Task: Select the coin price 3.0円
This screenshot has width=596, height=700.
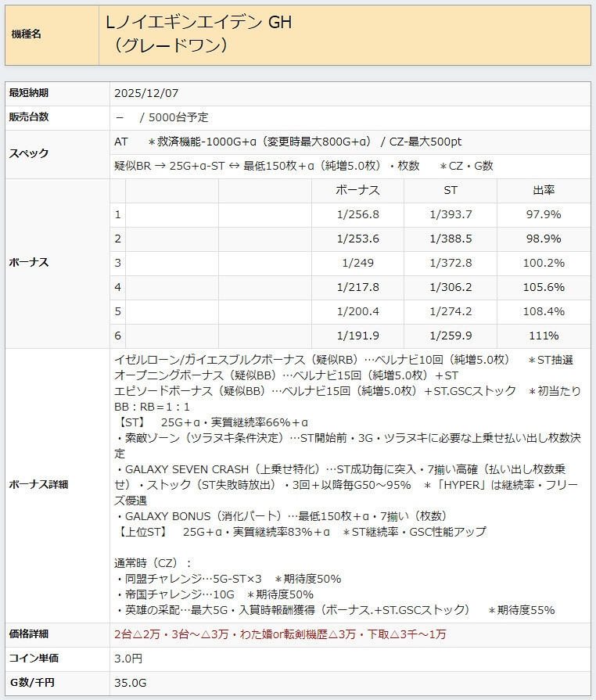Action: click(x=128, y=659)
